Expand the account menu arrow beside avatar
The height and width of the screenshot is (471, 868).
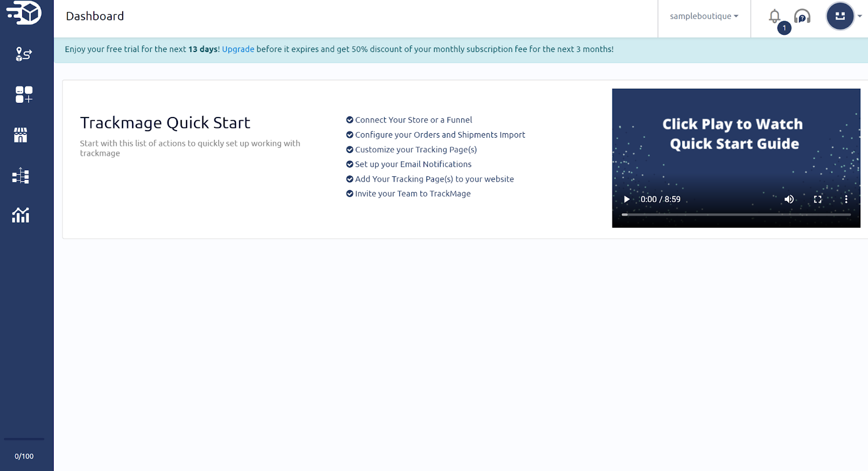point(860,16)
